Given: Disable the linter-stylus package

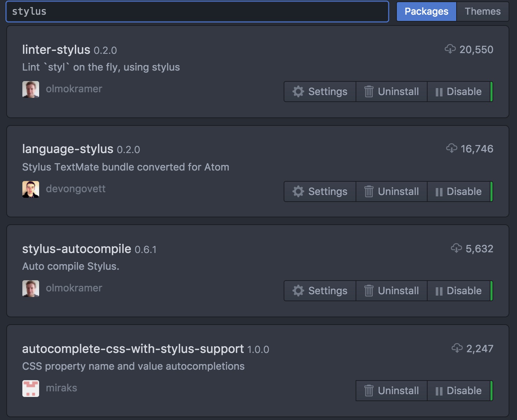Looking at the screenshot, I should [x=459, y=92].
